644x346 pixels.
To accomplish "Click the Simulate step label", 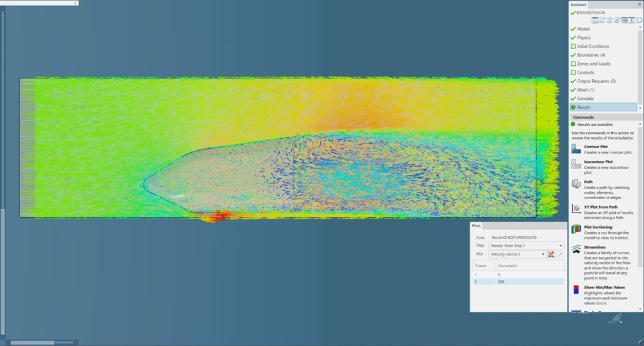I will pyautogui.click(x=585, y=99).
